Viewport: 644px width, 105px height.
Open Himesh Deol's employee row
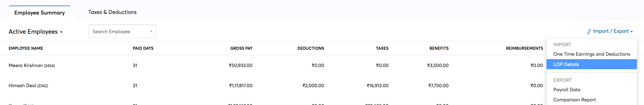point(23,85)
